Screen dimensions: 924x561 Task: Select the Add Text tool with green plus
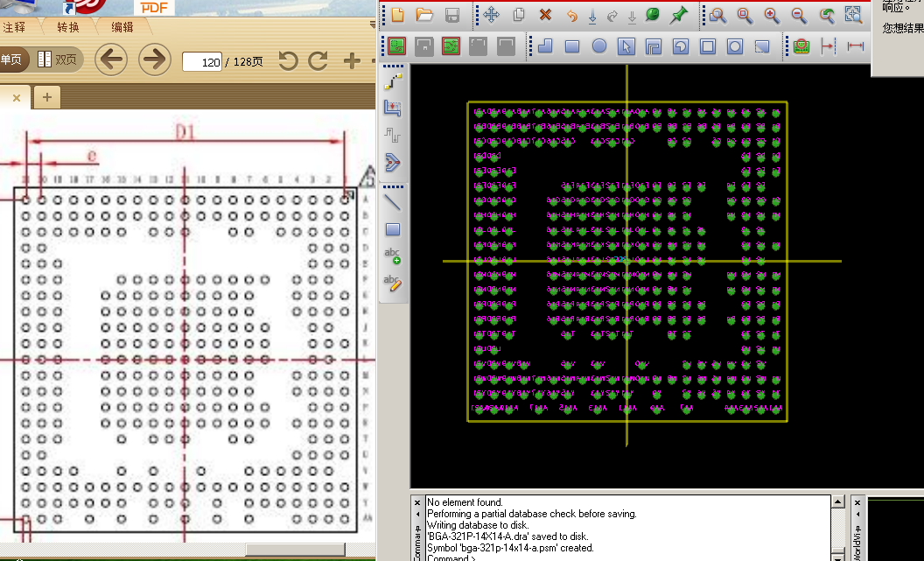tap(393, 256)
